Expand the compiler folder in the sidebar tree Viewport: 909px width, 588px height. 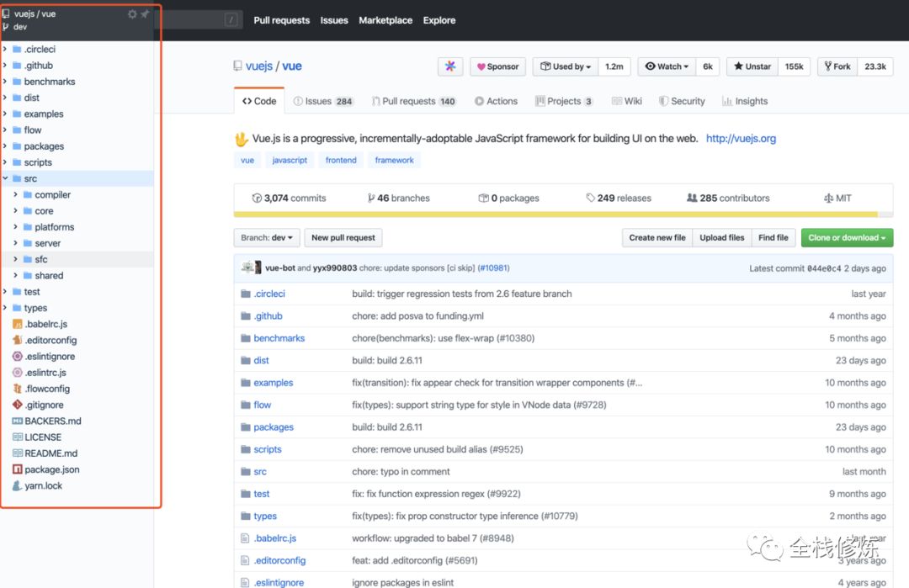tap(16, 195)
